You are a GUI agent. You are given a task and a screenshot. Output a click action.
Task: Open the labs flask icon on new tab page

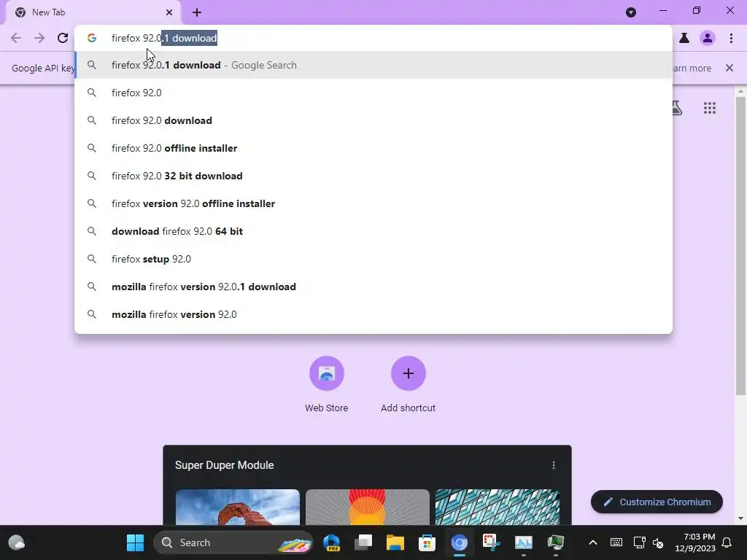tap(678, 108)
